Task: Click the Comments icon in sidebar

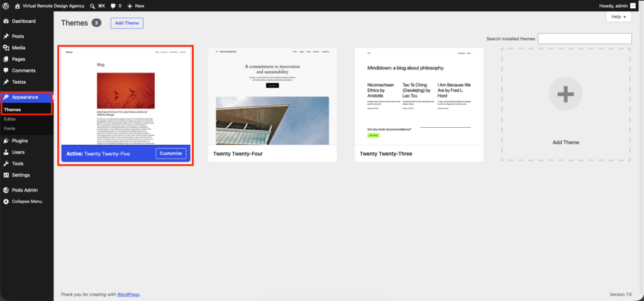Action: click(x=6, y=71)
